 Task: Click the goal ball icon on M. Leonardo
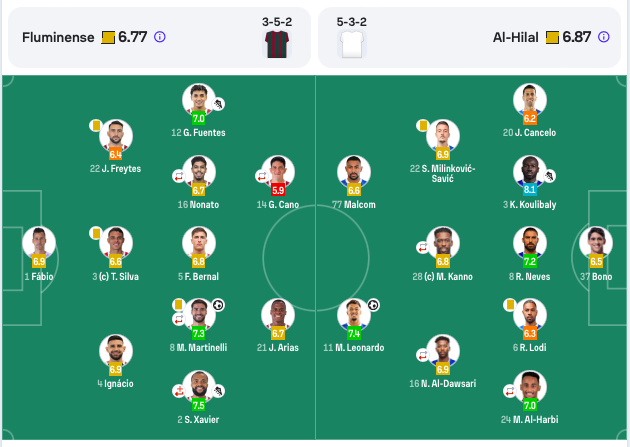373,305
